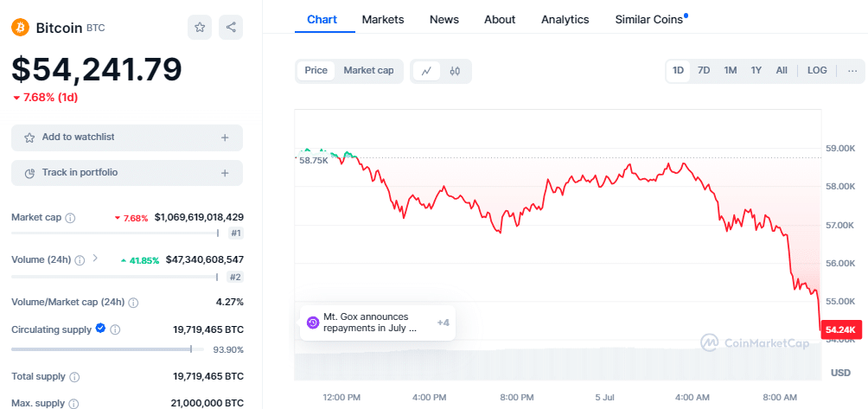868x409 pixels.
Task: Select Price chart toggle
Action: (316, 71)
